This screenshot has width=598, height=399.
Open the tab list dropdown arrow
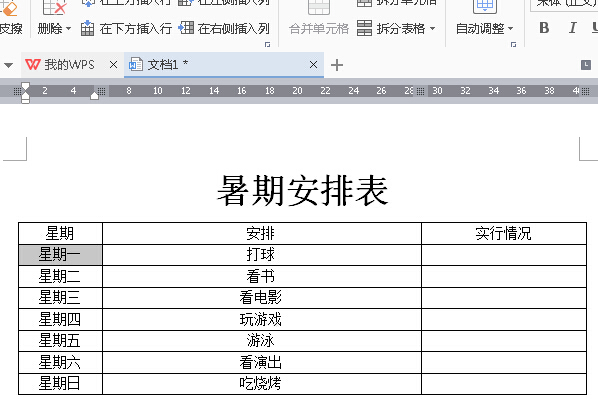pos(8,65)
